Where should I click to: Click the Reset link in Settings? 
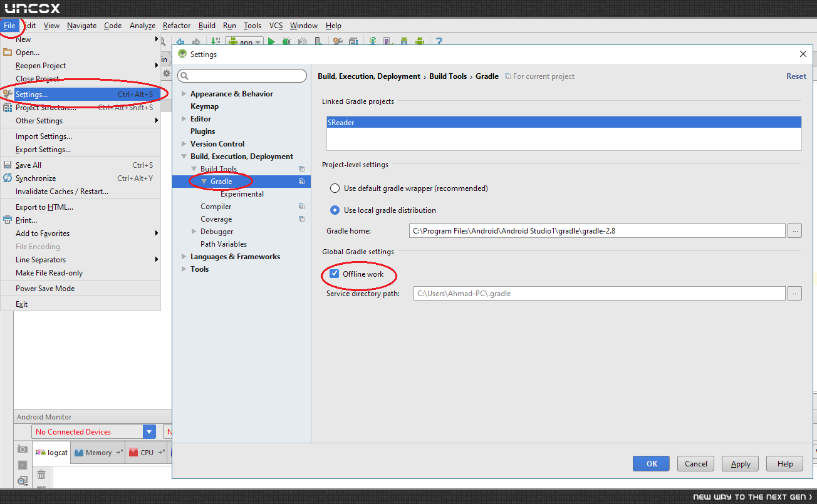[x=796, y=76]
